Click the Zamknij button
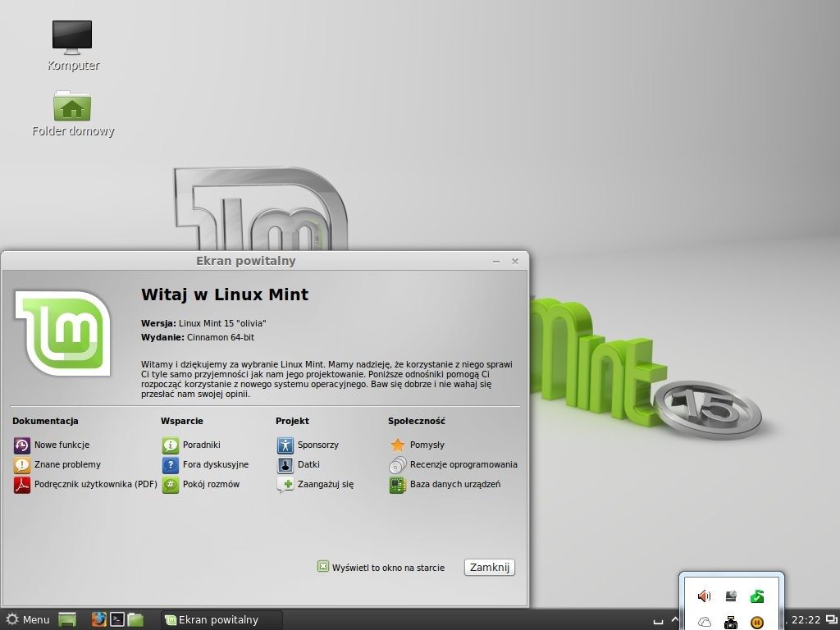The image size is (840, 630). pyautogui.click(x=490, y=568)
